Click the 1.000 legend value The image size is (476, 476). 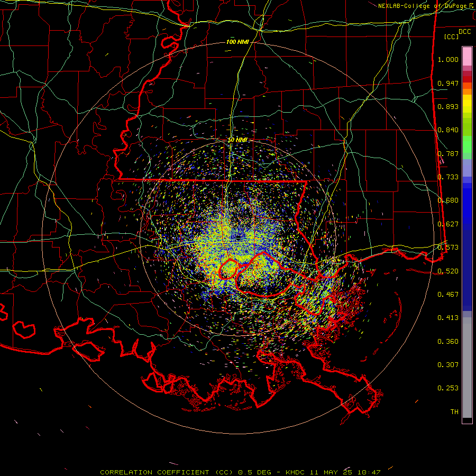pyautogui.click(x=448, y=59)
